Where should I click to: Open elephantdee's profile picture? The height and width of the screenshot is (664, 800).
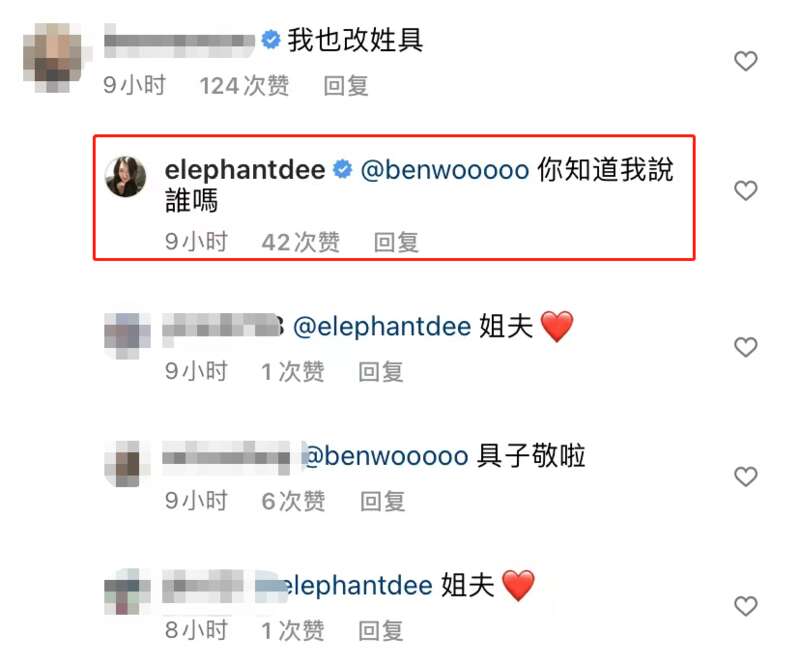tap(126, 177)
